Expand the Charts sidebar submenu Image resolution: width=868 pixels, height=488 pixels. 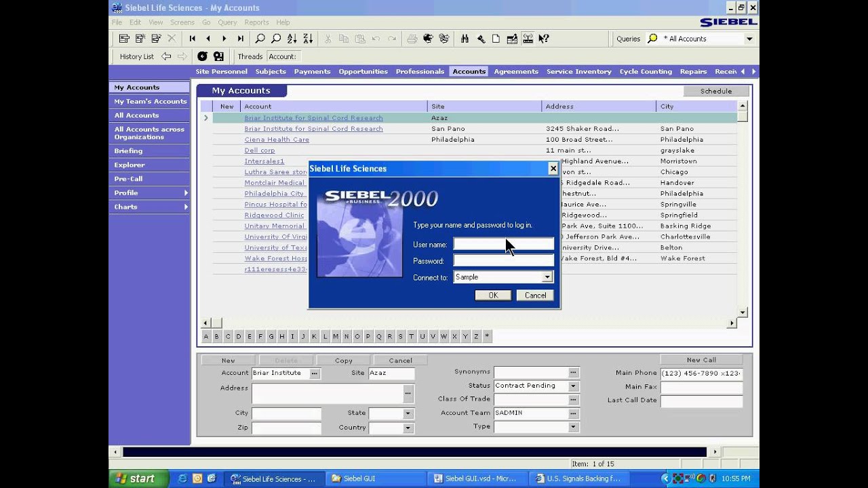coord(186,207)
